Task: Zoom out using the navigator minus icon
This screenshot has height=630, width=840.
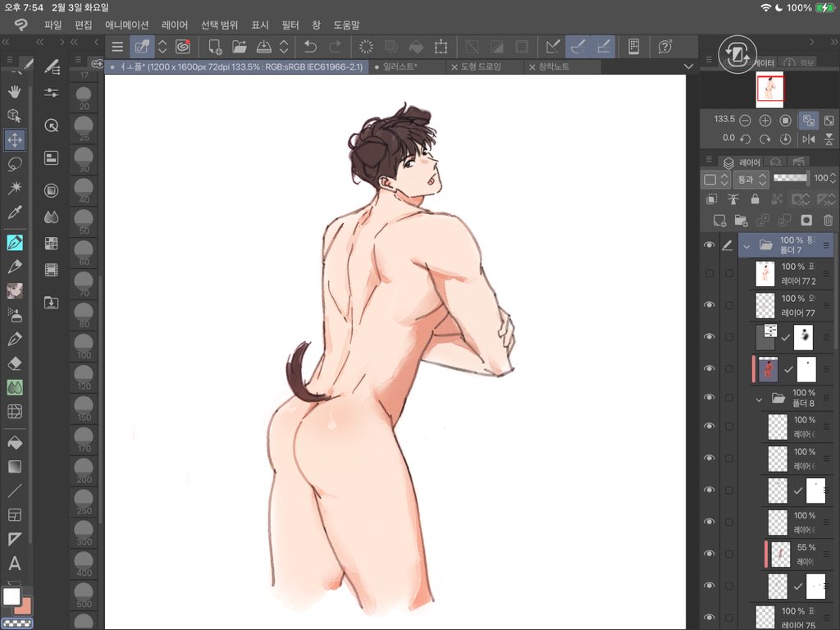Action: (x=745, y=121)
